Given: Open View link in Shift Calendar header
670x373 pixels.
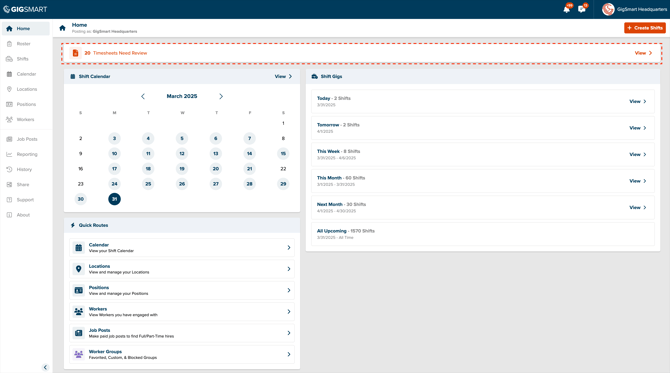Looking at the screenshot, I should pyautogui.click(x=283, y=76).
